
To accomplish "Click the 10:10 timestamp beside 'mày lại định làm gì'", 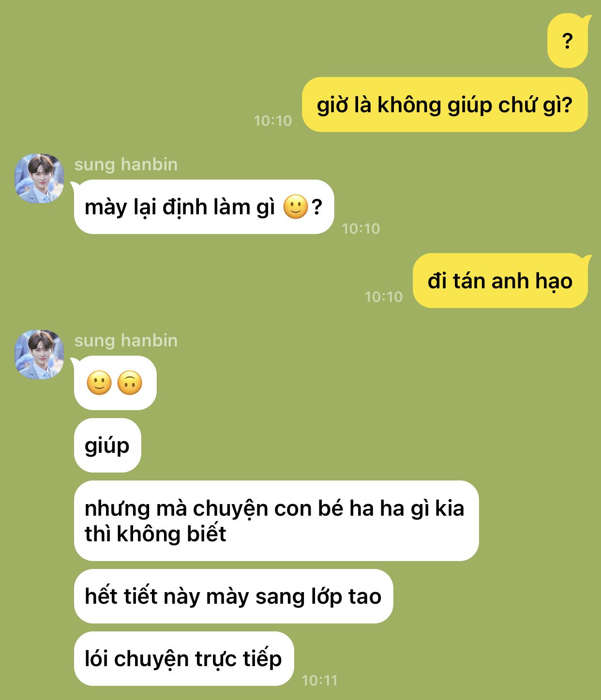I will tap(361, 228).
